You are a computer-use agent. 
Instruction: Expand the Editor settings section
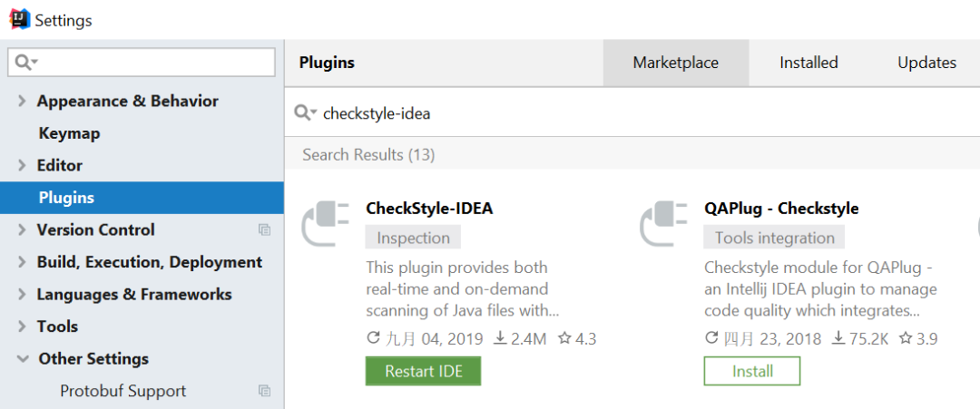[x=22, y=166]
